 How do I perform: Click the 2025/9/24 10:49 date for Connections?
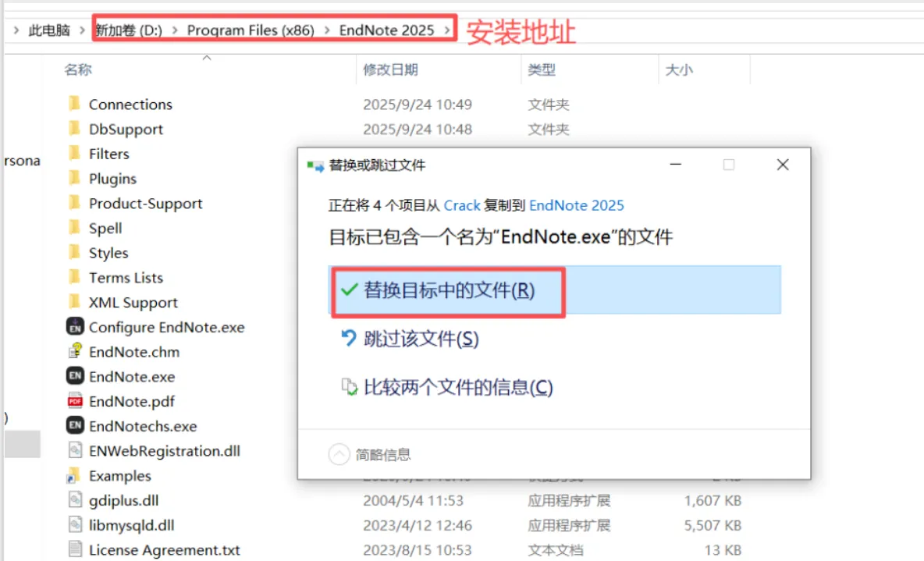[418, 105]
